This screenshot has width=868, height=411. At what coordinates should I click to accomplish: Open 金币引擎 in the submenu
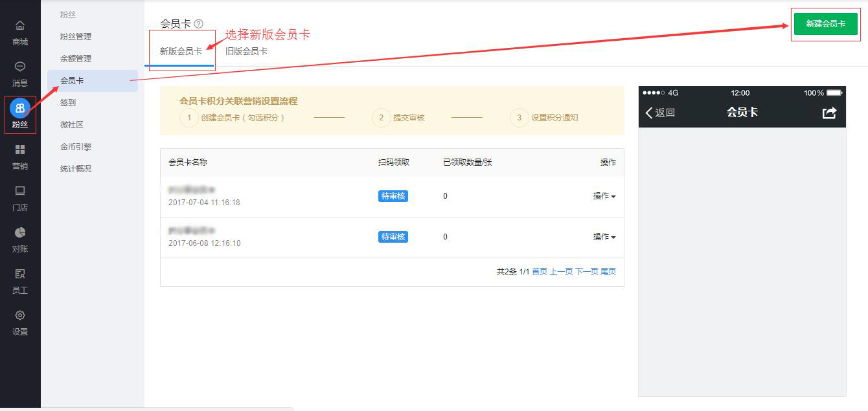pos(76,147)
